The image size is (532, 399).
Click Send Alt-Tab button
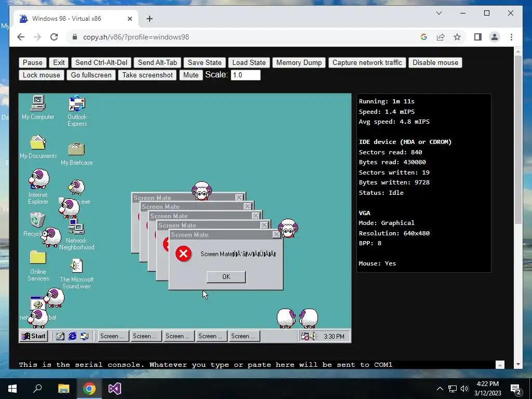click(157, 62)
